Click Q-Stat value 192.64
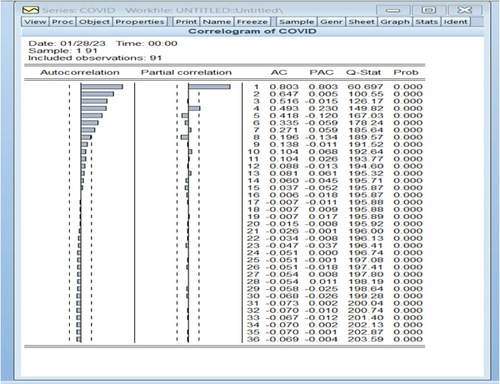Image resolution: width=500 pixels, height=384 pixels. [366, 152]
